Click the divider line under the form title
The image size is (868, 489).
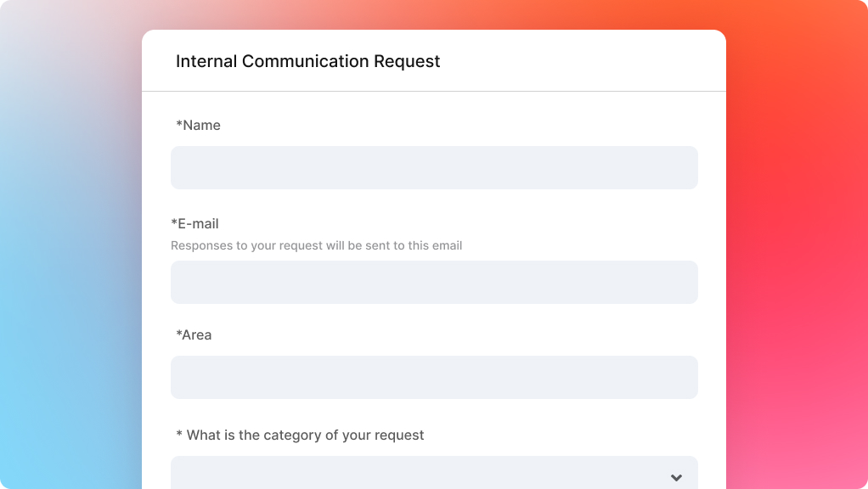tap(434, 92)
